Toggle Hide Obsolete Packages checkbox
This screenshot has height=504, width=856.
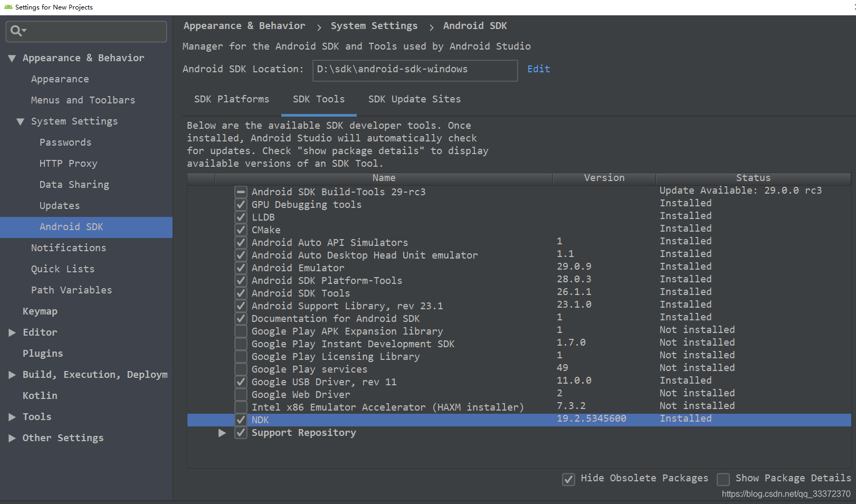[x=568, y=479]
